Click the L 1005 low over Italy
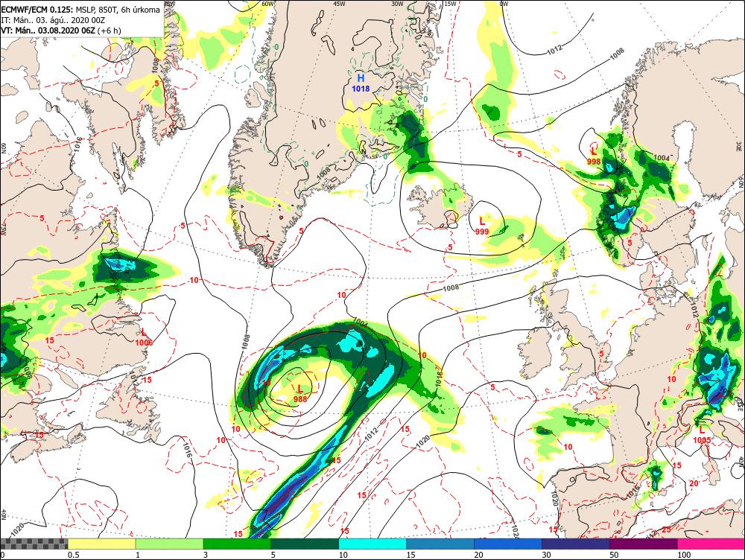 pyautogui.click(x=702, y=435)
